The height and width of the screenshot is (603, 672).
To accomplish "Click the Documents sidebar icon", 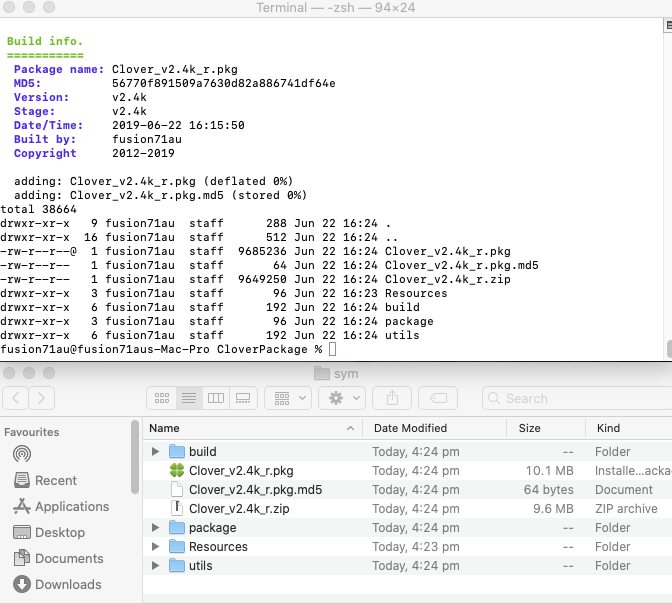I will click(22, 558).
